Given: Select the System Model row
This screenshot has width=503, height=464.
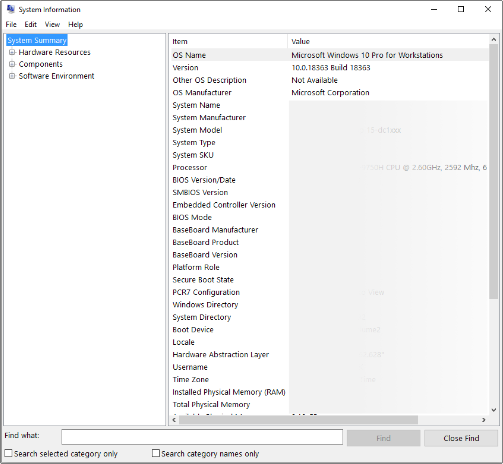Looking at the screenshot, I should point(330,130).
